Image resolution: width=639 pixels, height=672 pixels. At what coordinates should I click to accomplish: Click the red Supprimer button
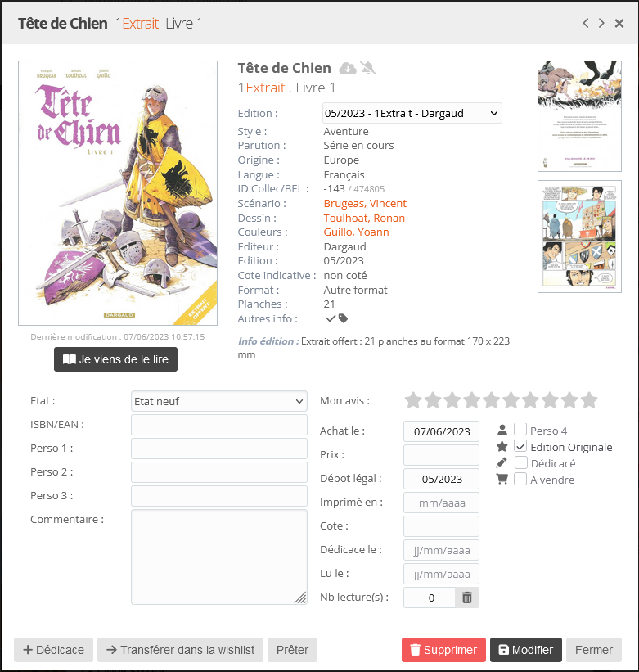443,650
